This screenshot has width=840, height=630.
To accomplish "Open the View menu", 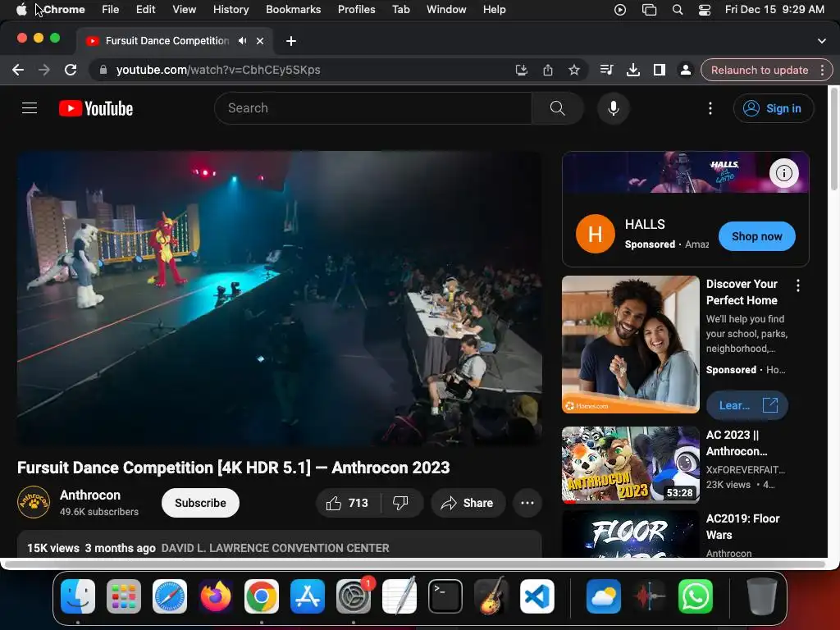I will point(184,10).
